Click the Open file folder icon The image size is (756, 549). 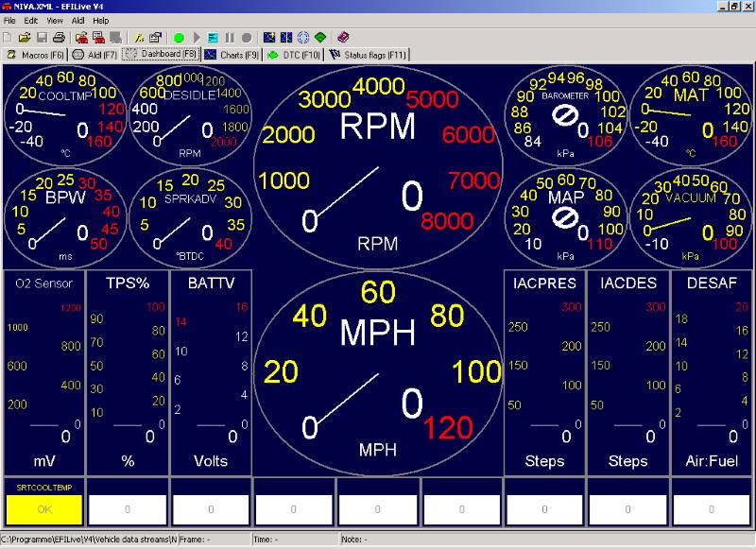click(26, 38)
